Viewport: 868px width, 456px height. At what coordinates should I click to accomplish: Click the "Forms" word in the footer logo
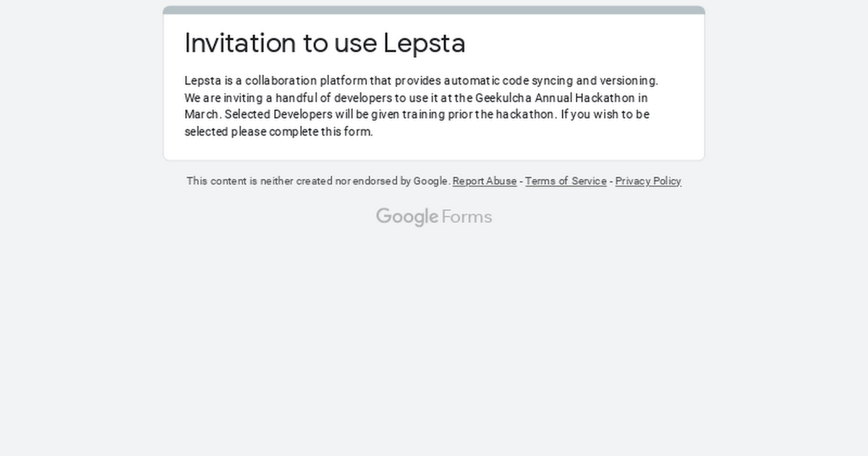pyautogui.click(x=467, y=216)
